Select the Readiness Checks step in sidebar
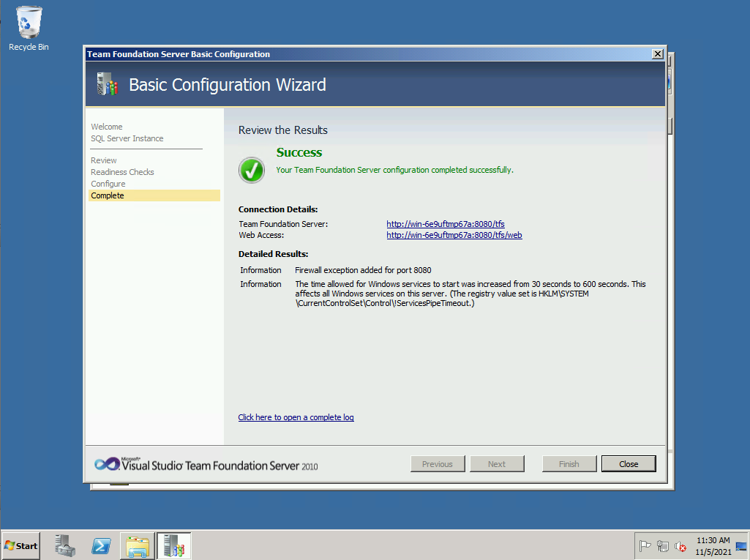 click(122, 172)
